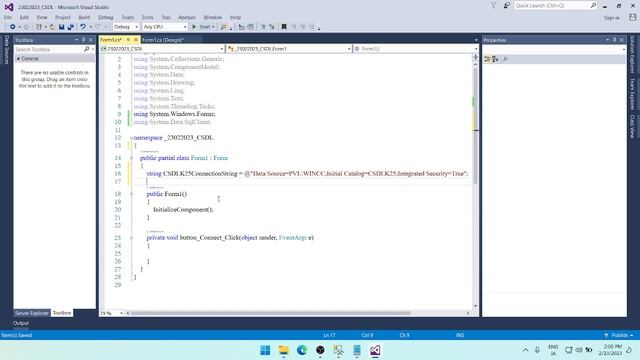The image size is (640, 360).
Task: Open the Data Sources side tab
Action: pyautogui.click(x=6, y=49)
